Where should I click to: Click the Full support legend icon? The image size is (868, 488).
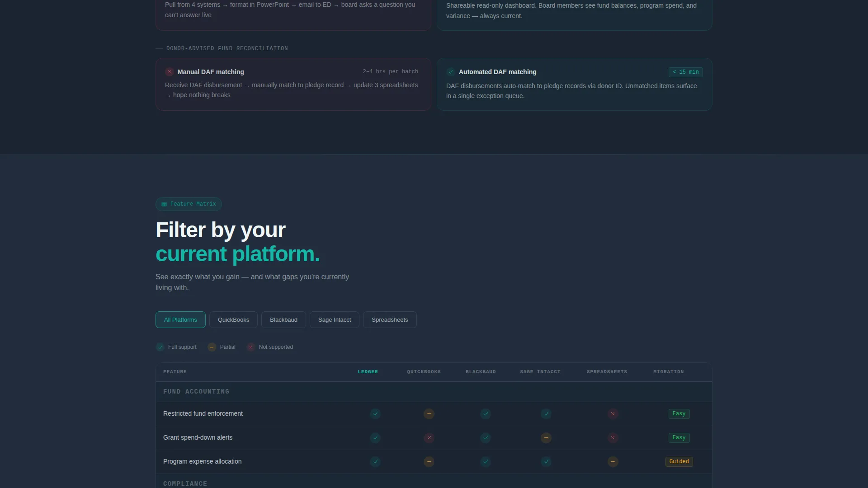(x=160, y=347)
